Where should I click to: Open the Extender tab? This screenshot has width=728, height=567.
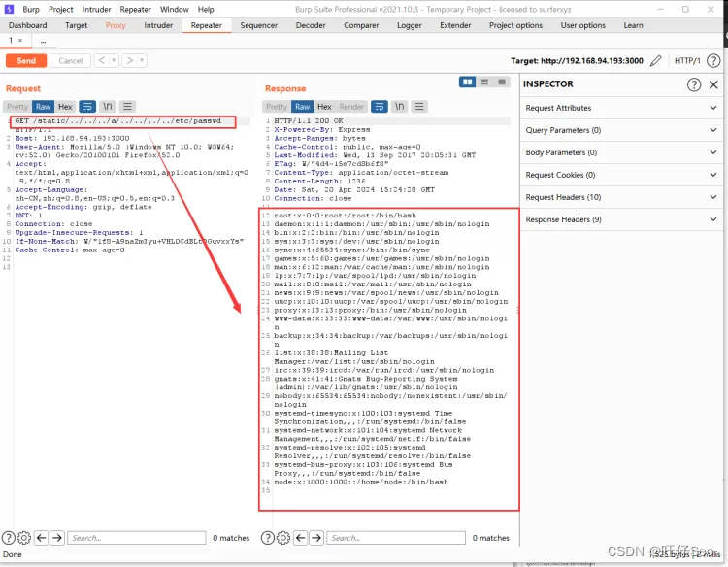click(x=455, y=25)
